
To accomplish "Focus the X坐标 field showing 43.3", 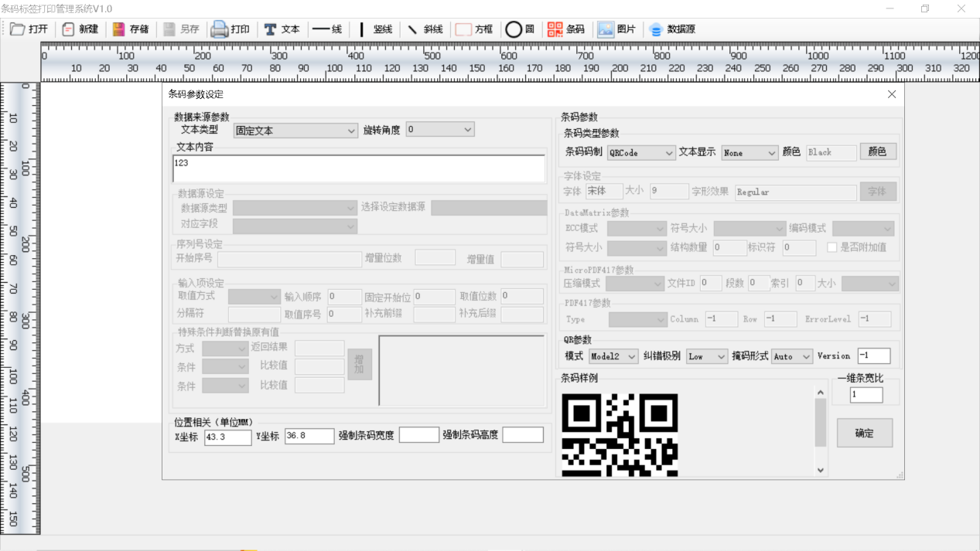I will click(x=228, y=437).
